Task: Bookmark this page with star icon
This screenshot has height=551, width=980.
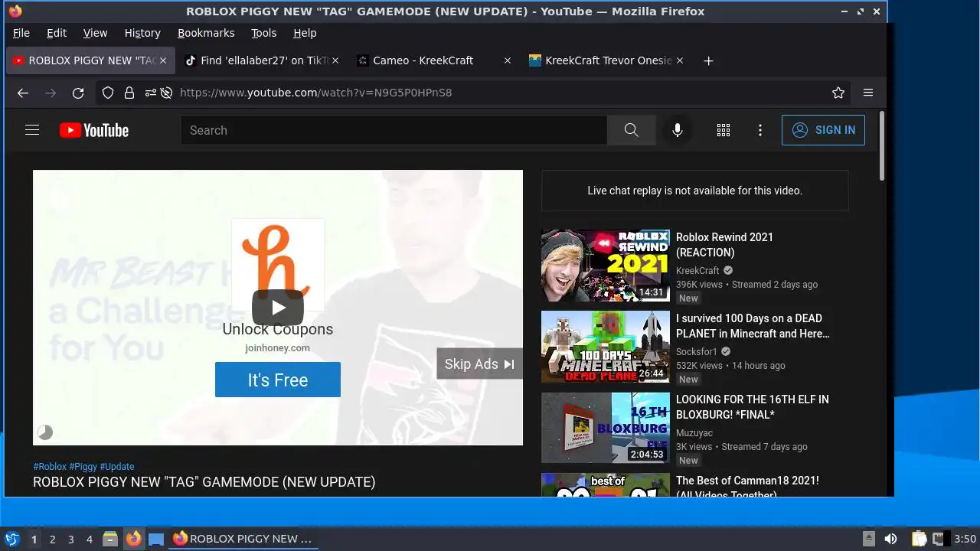Action: point(838,93)
